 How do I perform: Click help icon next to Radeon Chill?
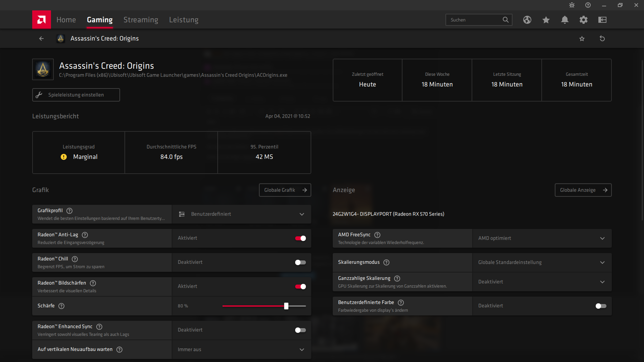tap(75, 259)
